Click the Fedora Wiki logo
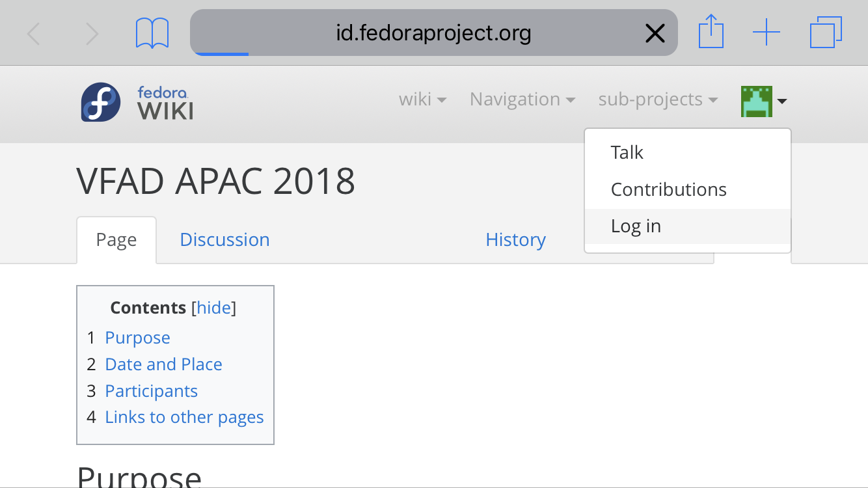The width and height of the screenshot is (868, 488). point(137,102)
